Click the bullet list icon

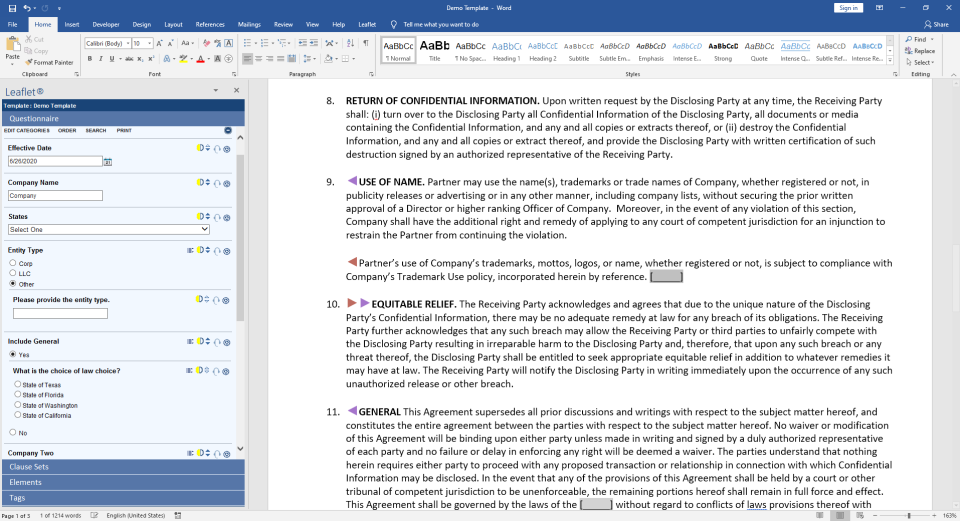[x=247, y=43]
